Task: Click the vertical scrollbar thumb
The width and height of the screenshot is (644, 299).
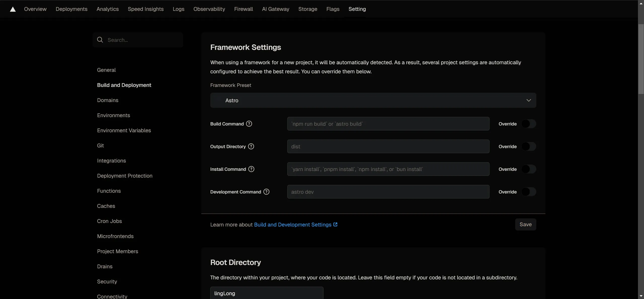Action: 641,59
